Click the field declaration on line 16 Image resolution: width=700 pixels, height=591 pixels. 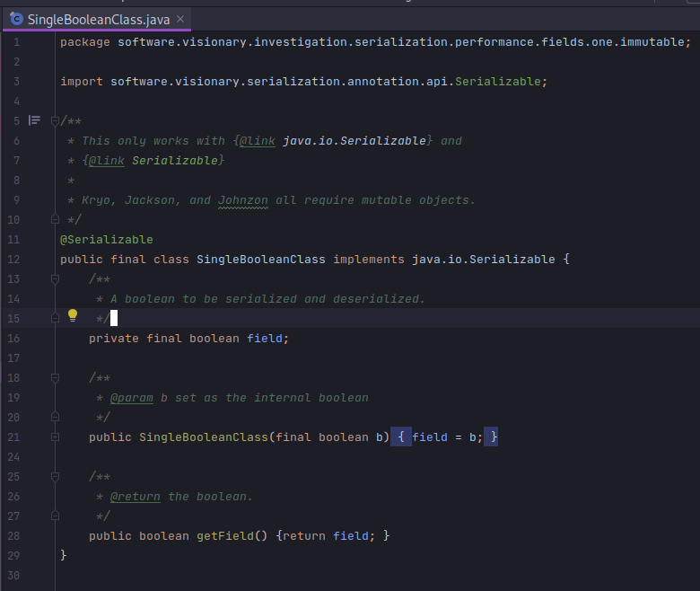click(188, 338)
